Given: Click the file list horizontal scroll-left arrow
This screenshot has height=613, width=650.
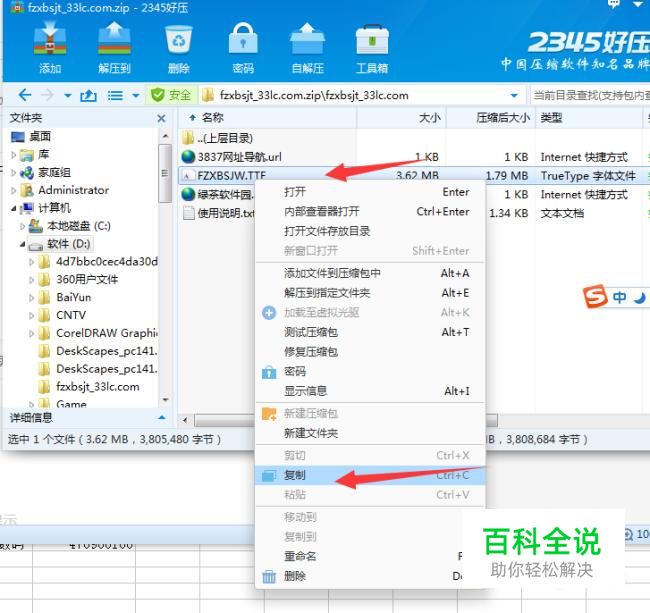Looking at the screenshot, I should coord(185,420).
